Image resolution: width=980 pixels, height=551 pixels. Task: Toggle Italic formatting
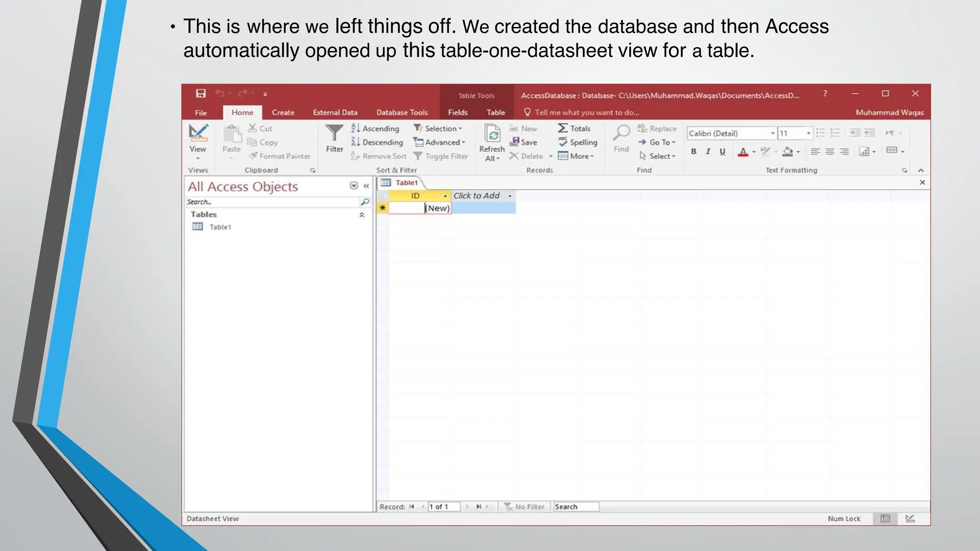click(708, 152)
